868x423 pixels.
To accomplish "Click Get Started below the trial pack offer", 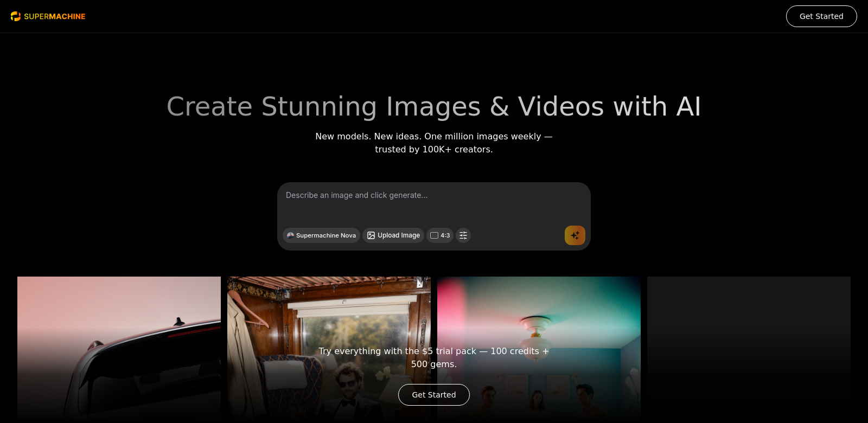I will (434, 395).
